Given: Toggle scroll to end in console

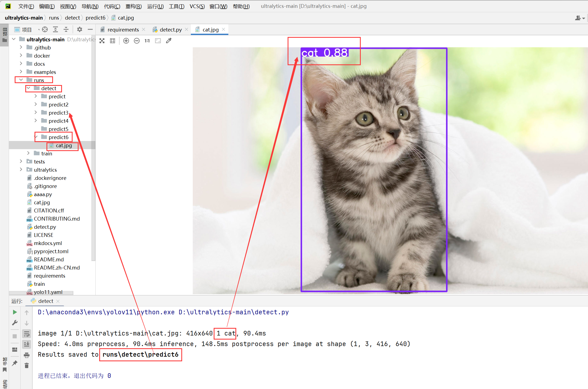Looking at the screenshot, I should tap(26, 344).
